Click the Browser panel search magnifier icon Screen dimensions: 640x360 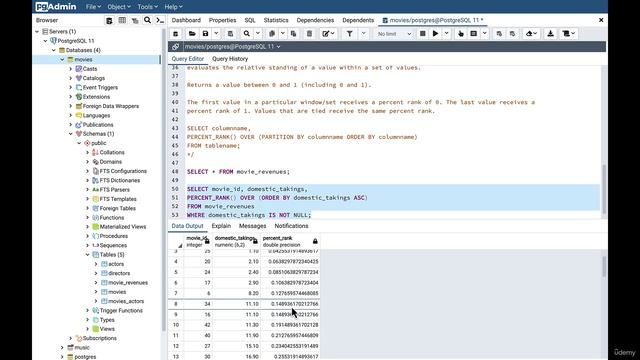coord(147,20)
